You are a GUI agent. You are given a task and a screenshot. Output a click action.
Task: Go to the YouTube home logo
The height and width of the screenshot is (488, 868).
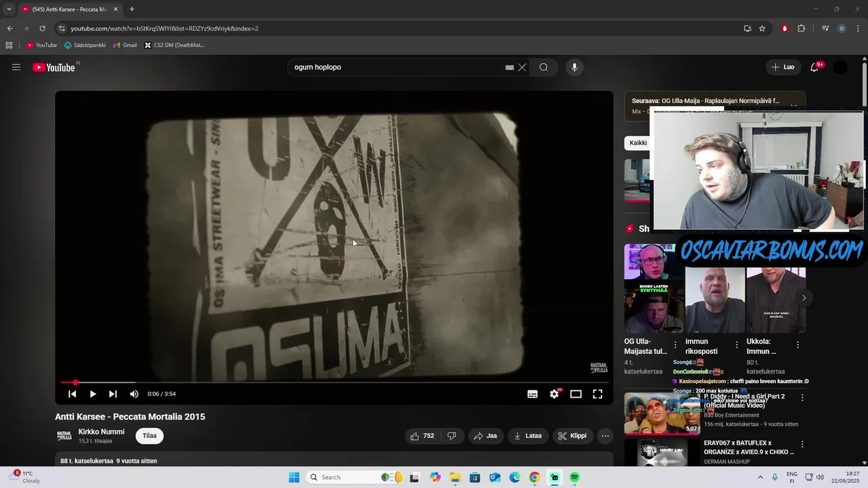point(54,67)
